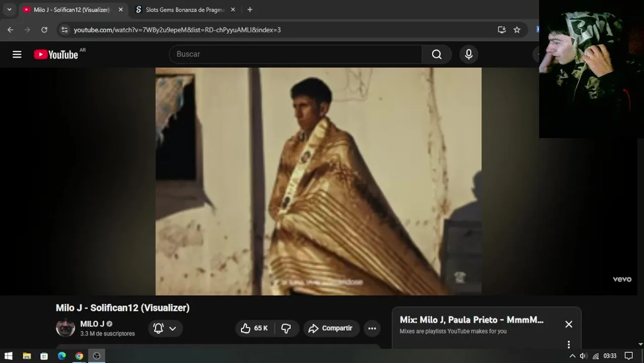Screen dimensions: 644x363
Task: Click the vevo logo on video
Action: pyautogui.click(x=622, y=279)
